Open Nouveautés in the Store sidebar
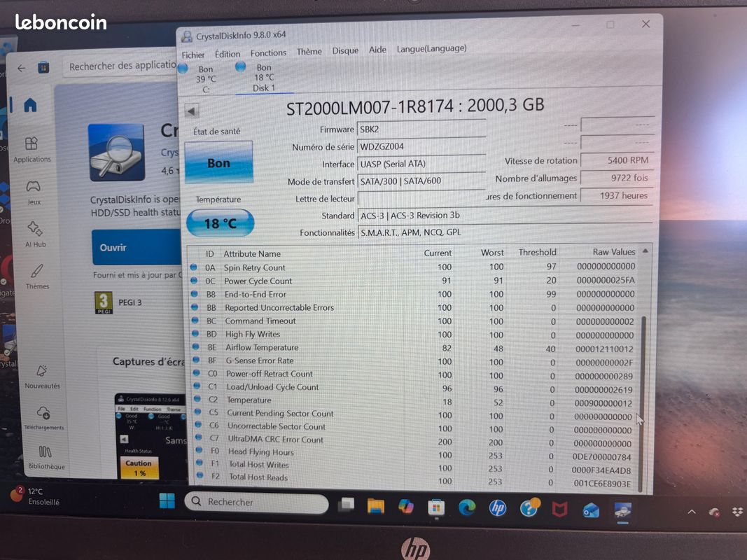 pyautogui.click(x=43, y=377)
